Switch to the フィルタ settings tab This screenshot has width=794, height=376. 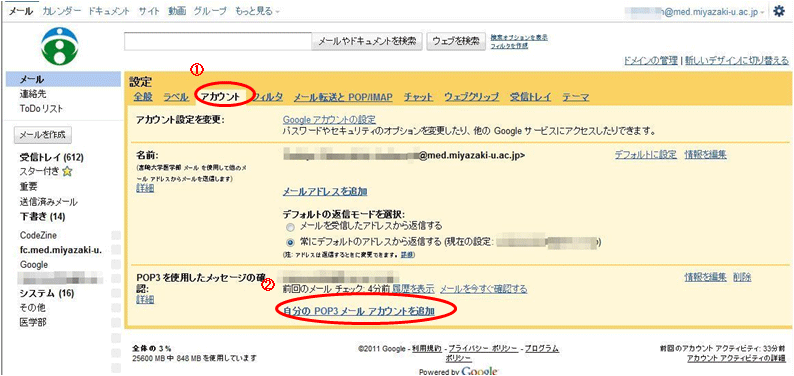coord(268,97)
